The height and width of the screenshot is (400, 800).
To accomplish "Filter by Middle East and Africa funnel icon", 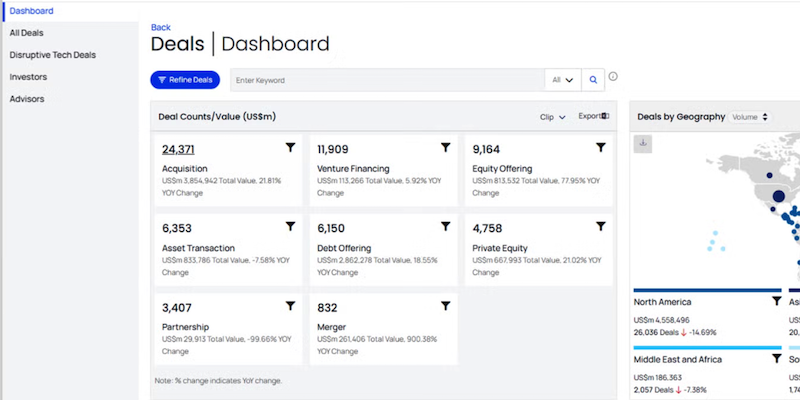I will coord(777,359).
